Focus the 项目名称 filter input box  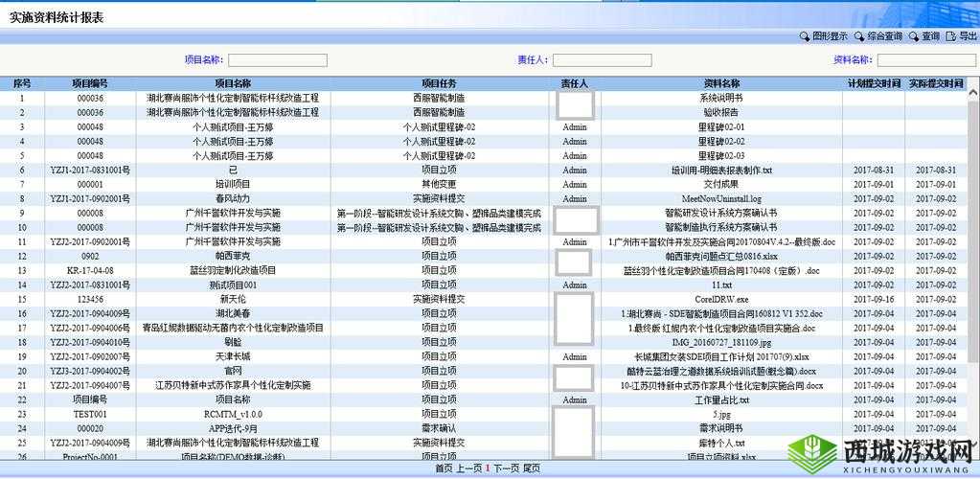pyautogui.click(x=277, y=60)
